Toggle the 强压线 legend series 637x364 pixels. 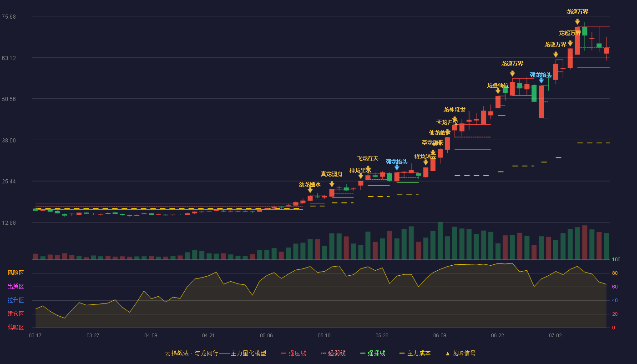click(x=293, y=353)
